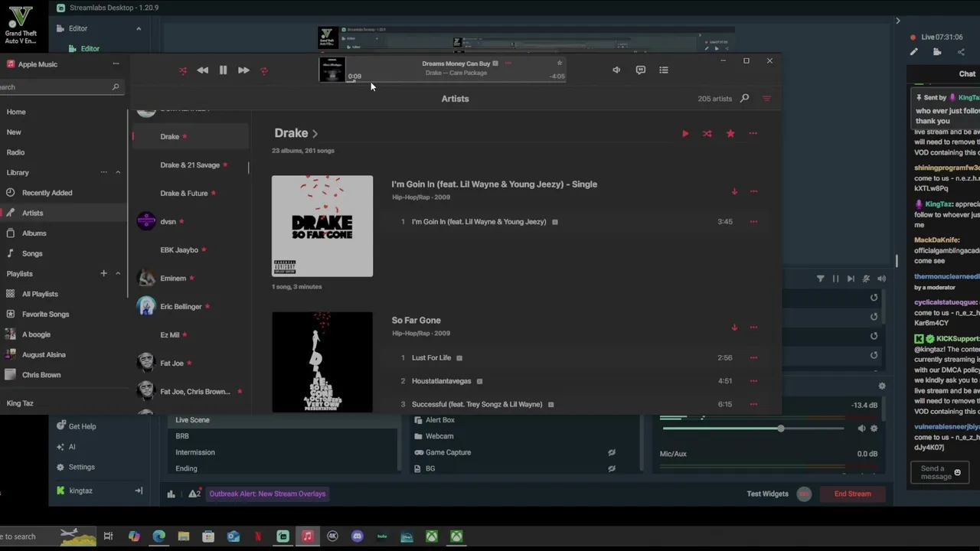Select Eric Bellinger in the artist list
980x551 pixels.
[x=190, y=307]
